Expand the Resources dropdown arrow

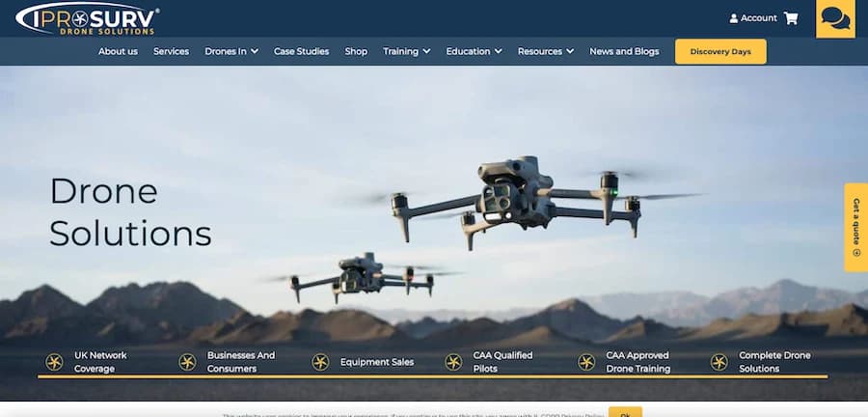pos(570,51)
